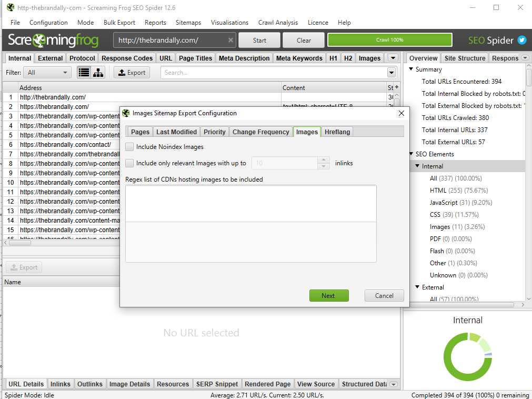The height and width of the screenshot is (399, 532).
Task: Click the green Next button
Action: pyautogui.click(x=329, y=295)
